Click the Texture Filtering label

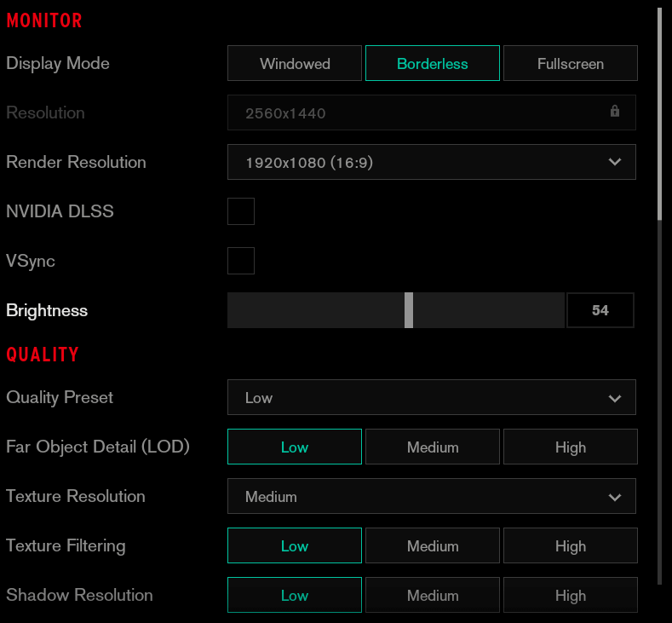(66, 545)
